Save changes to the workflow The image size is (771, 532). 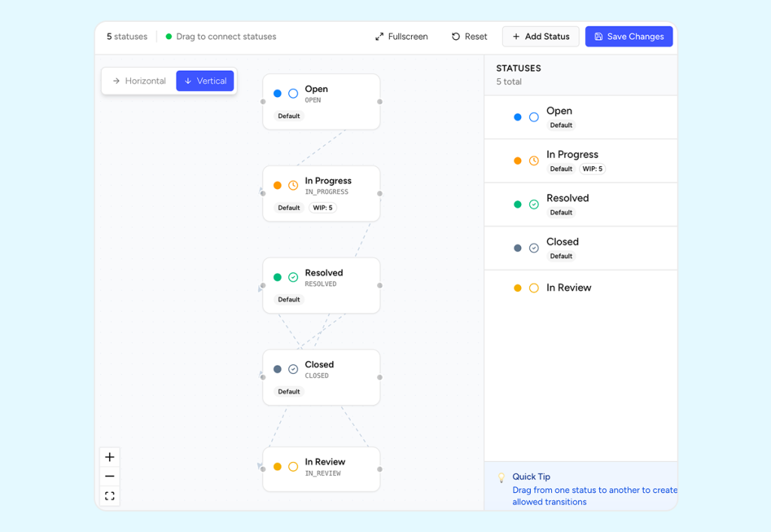tap(629, 37)
